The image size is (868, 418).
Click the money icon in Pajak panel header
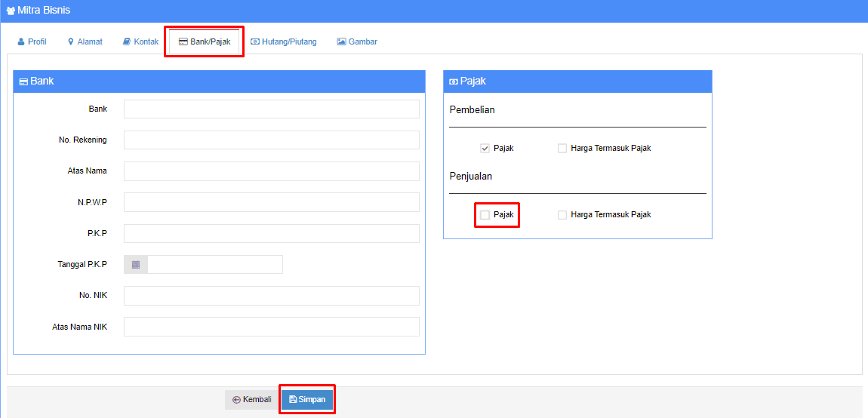pyautogui.click(x=454, y=81)
